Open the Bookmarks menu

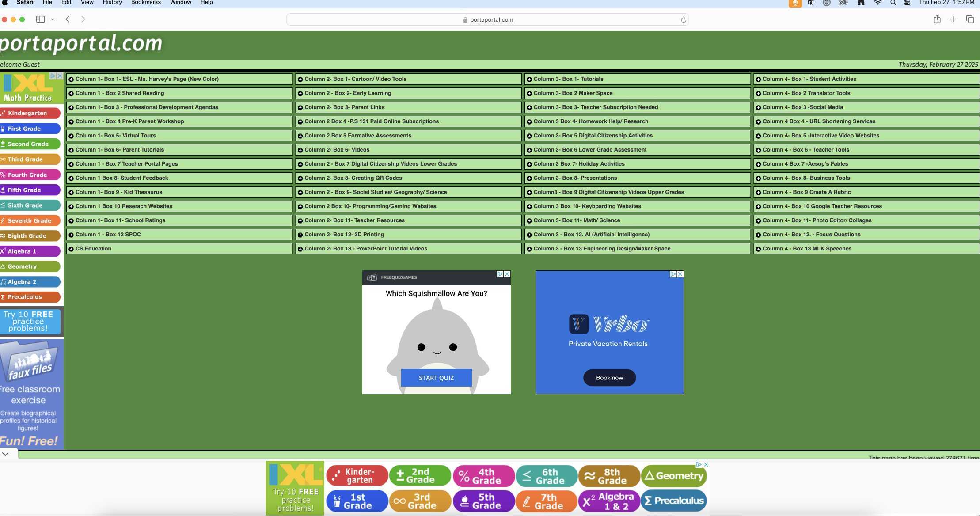pyautogui.click(x=146, y=3)
